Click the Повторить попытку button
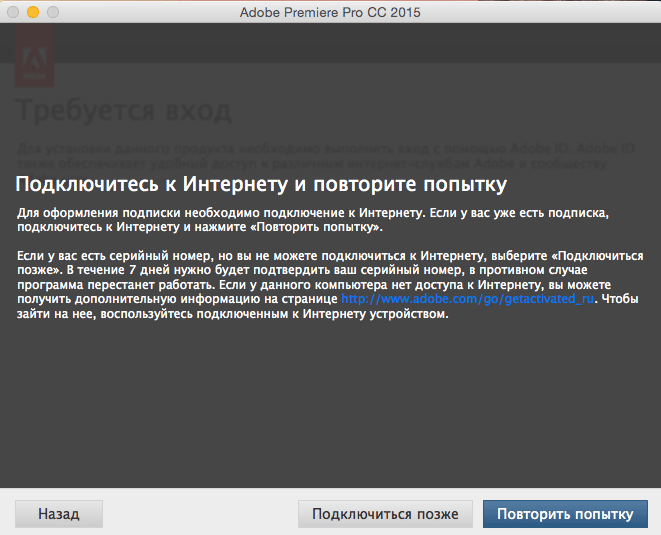This screenshot has height=535, width=661. coord(565,514)
